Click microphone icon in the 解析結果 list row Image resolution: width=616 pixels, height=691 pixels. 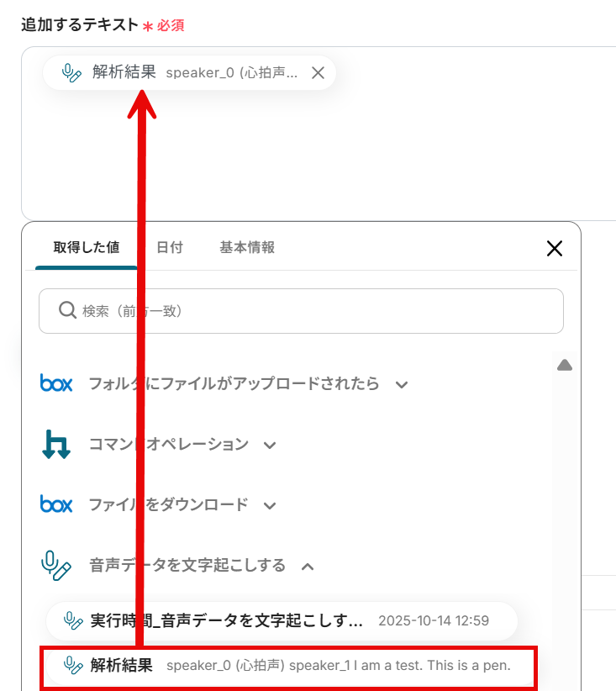pos(73,666)
